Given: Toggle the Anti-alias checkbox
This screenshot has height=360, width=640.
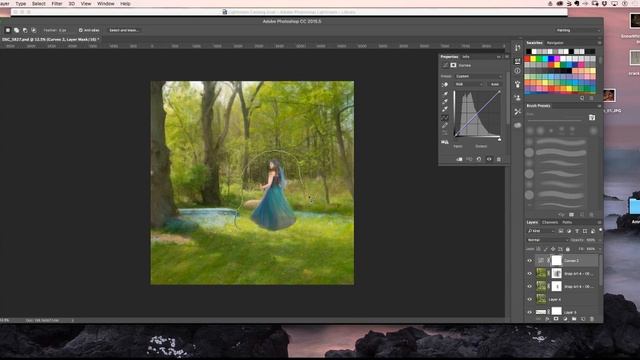Looking at the screenshot, I should pyautogui.click(x=81, y=30).
